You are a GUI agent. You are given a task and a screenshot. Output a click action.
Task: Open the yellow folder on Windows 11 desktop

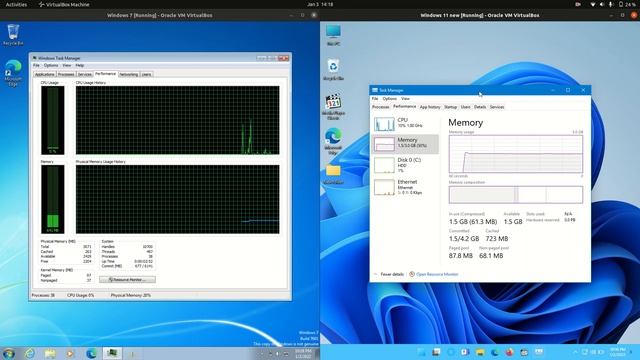333,174
